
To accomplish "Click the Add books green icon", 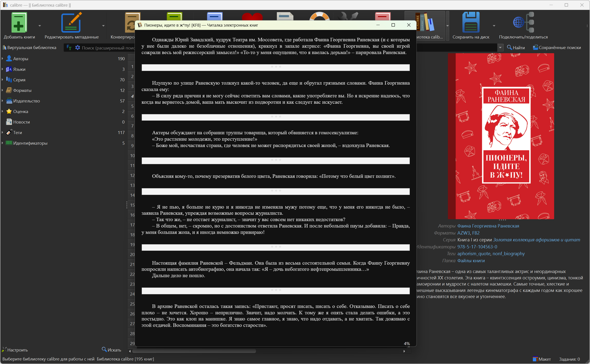I will click(x=19, y=22).
